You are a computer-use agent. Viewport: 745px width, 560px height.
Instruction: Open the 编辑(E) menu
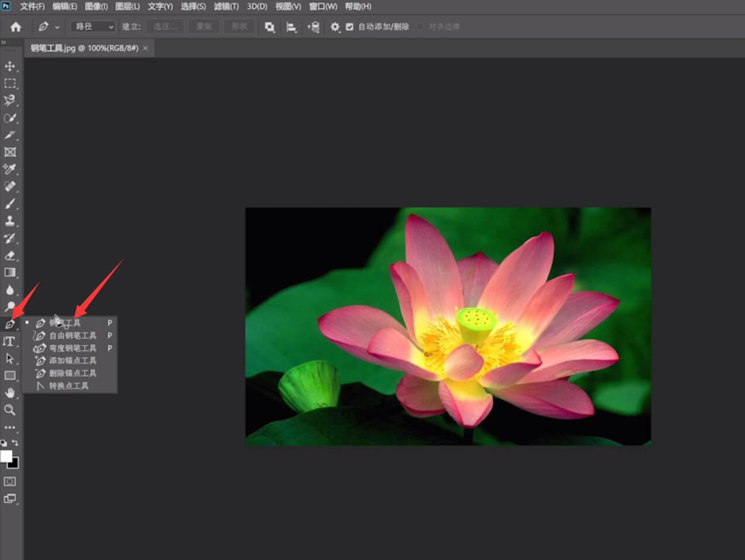(x=64, y=6)
